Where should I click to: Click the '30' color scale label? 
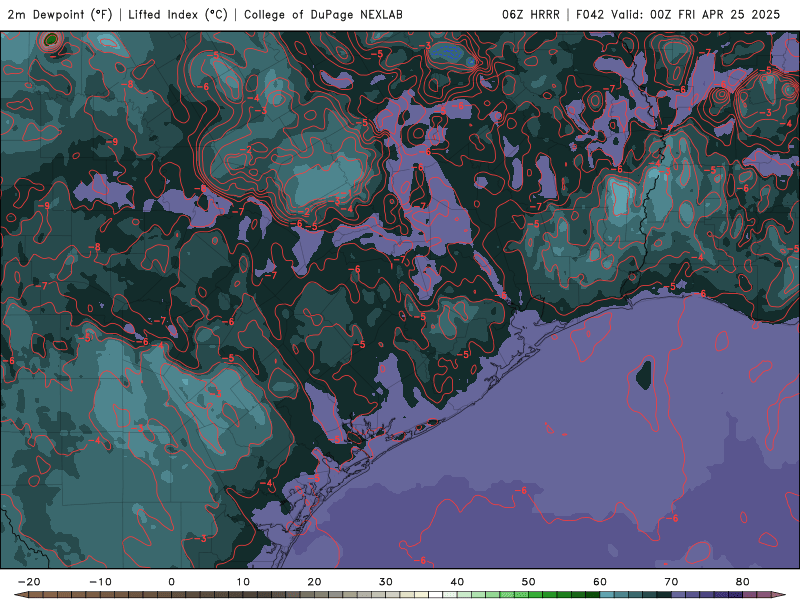(x=386, y=582)
